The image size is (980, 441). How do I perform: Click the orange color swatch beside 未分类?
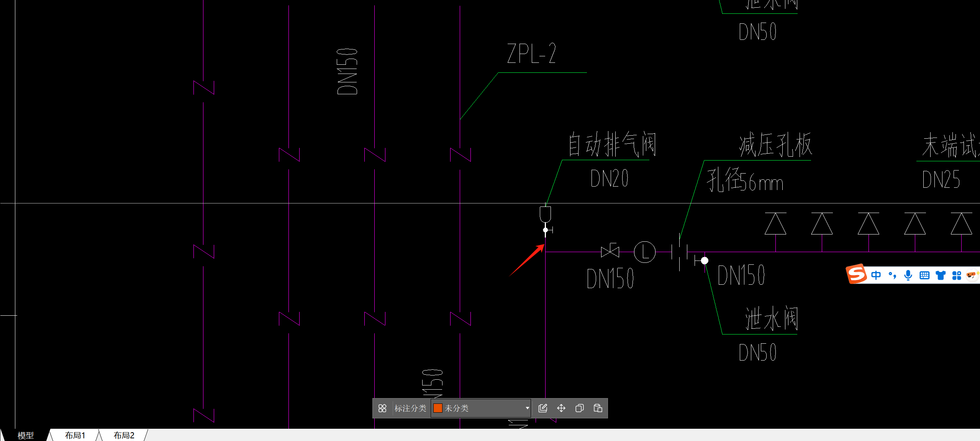(438, 408)
